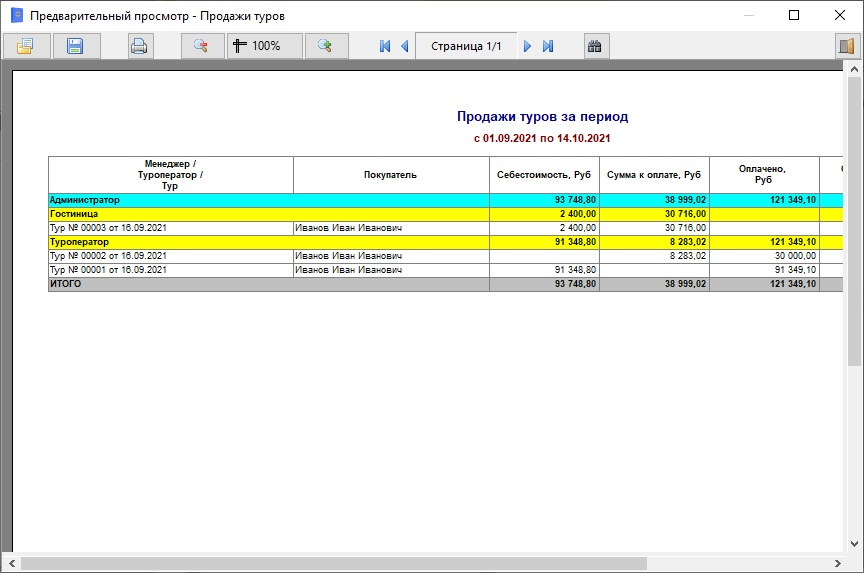864x573 pixels.
Task: Go to the previous page
Action: click(404, 46)
